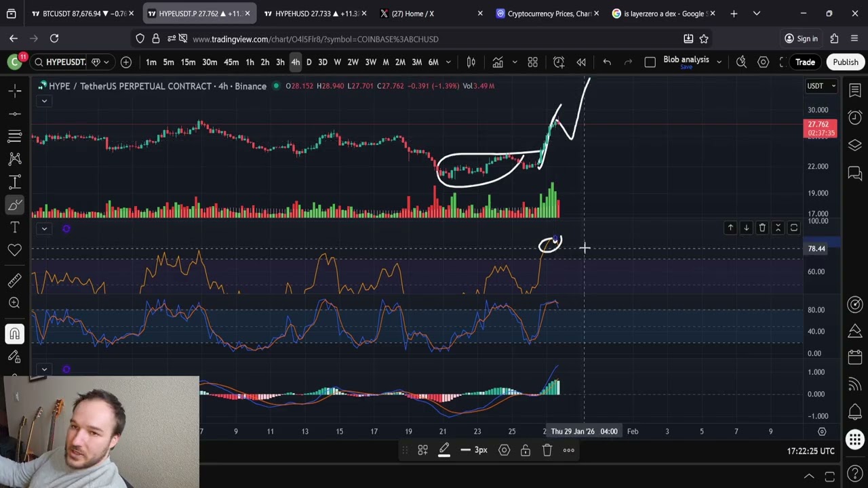
Task: Open drawing templates in floating toolbar
Action: (422, 450)
